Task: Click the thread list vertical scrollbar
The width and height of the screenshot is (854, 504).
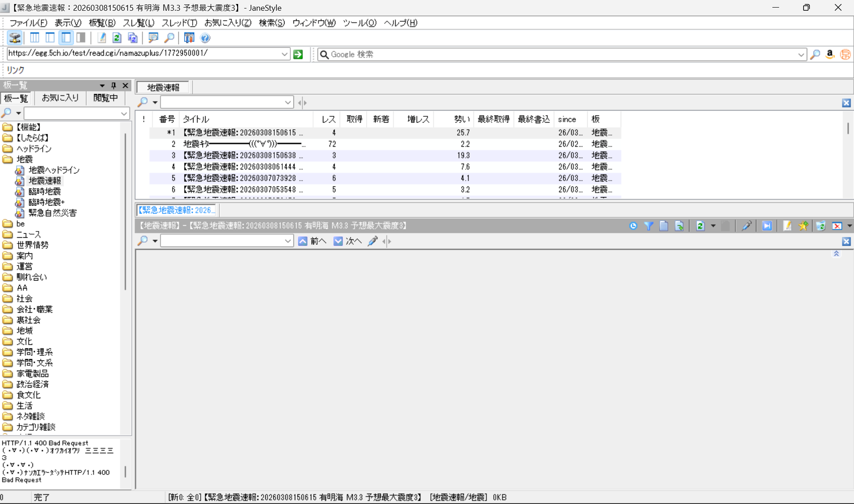Action: [847, 128]
